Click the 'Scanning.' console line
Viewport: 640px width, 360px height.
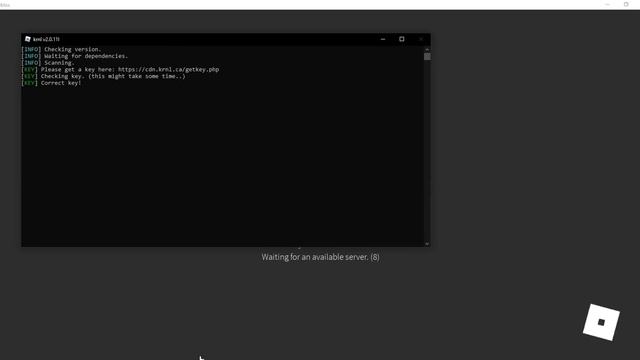[48, 63]
